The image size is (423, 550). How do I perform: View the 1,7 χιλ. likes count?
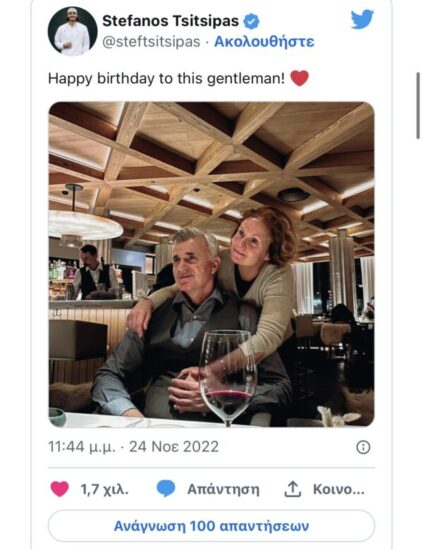pos(105,489)
